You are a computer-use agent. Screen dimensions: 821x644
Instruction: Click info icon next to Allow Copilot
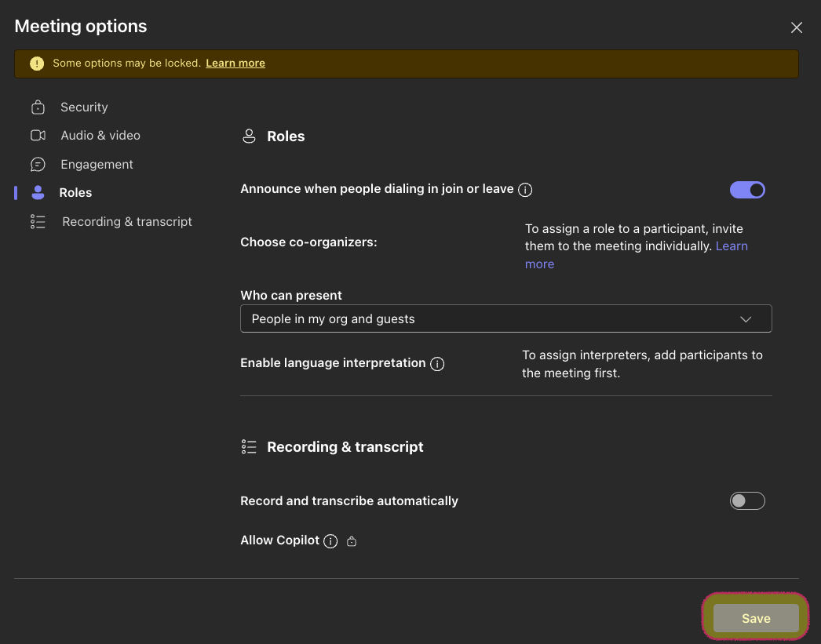[330, 541]
